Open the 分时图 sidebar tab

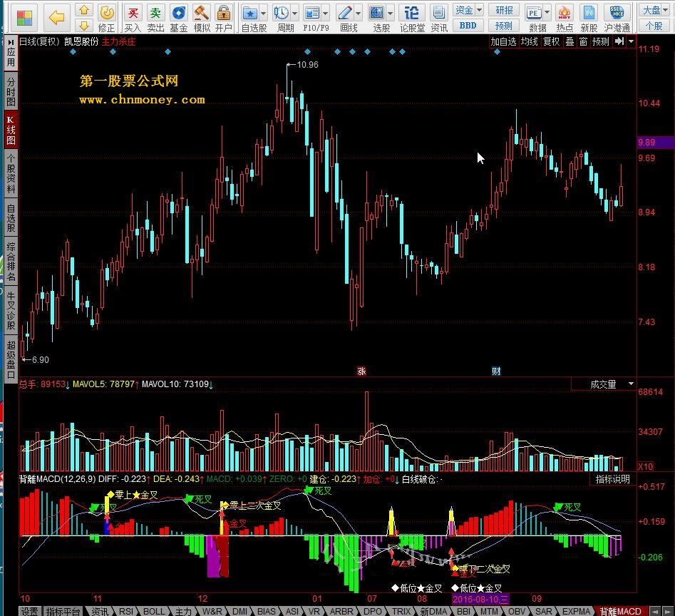point(11,92)
